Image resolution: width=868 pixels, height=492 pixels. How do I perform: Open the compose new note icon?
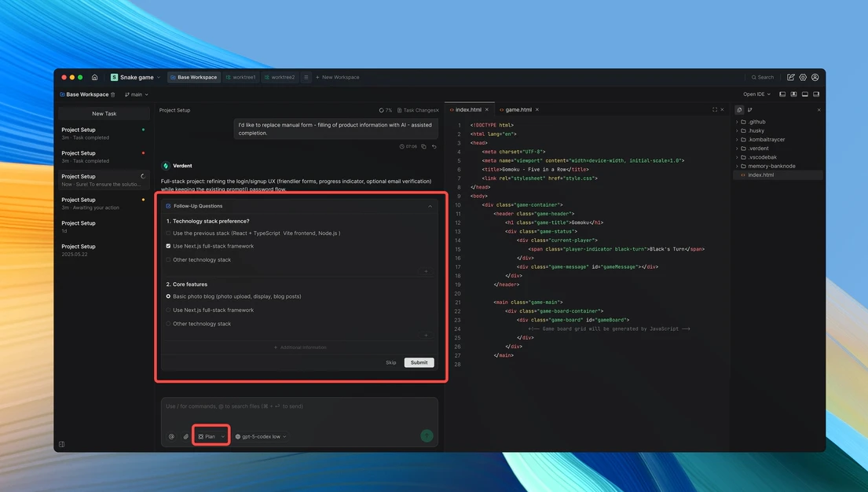790,77
